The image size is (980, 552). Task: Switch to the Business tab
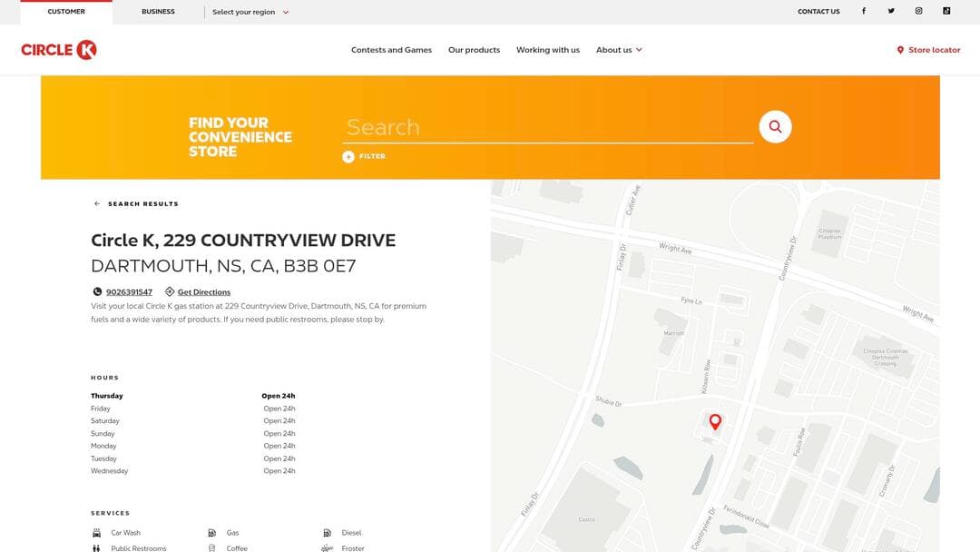coord(158,12)
